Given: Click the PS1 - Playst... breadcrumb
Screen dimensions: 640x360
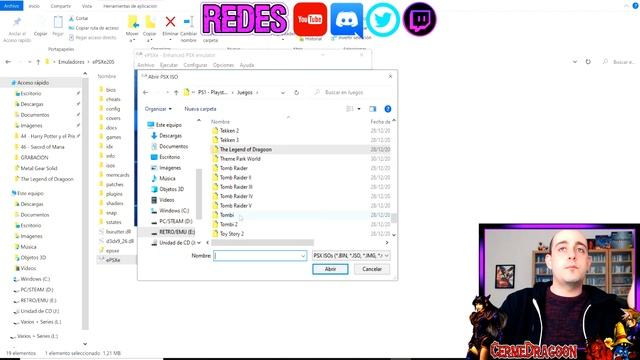Looking at the screenshot, I should pyautogui.click(x=213, y=93).
